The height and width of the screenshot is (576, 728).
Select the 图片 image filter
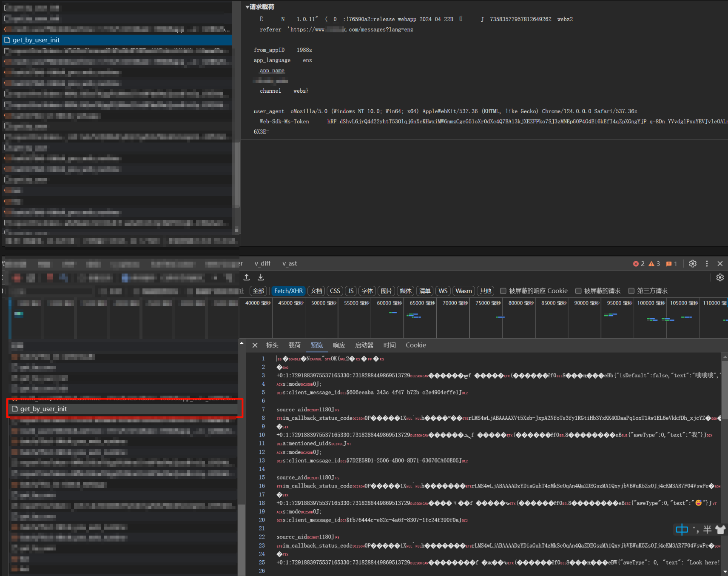pos(387,291)
